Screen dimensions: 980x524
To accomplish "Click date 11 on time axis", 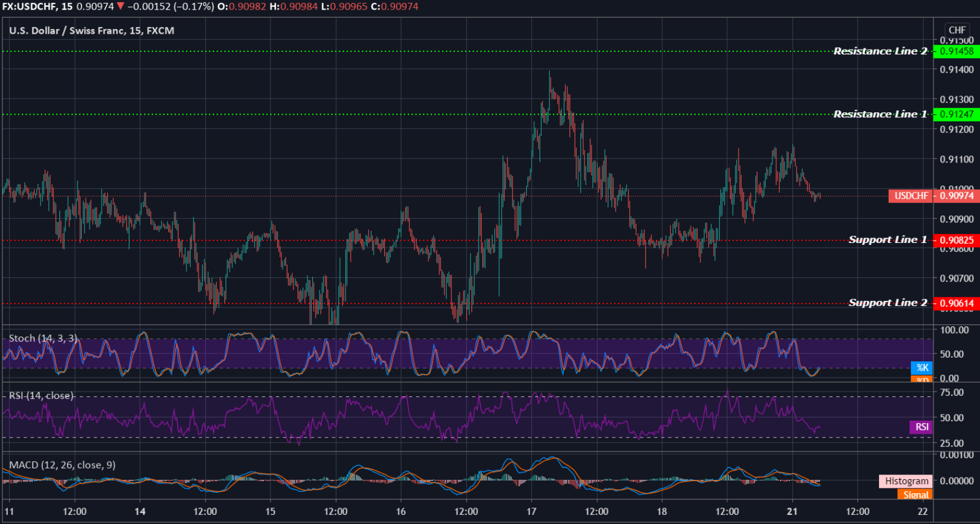I will coord(9,512).
